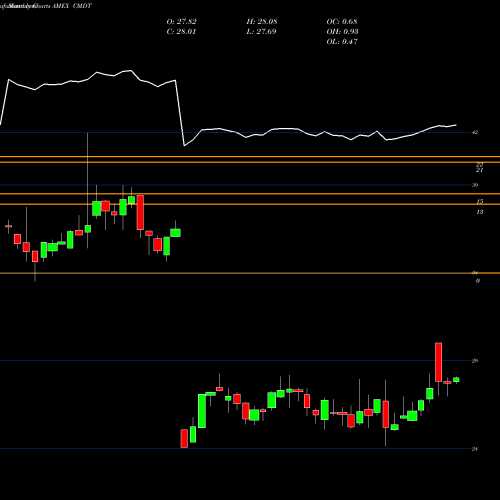
Task: Click the 29 price axis label
Action: [475, 361]
